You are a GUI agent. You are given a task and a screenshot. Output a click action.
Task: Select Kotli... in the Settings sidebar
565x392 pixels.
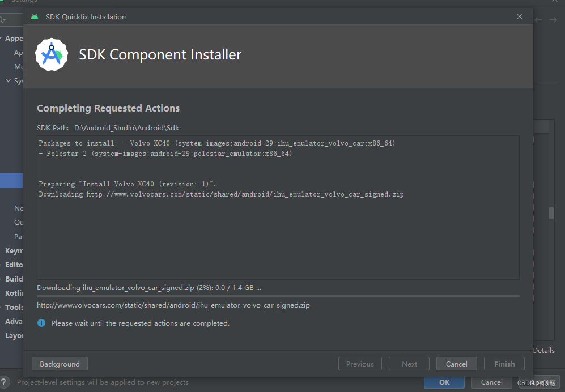click(x=14, y=293)
